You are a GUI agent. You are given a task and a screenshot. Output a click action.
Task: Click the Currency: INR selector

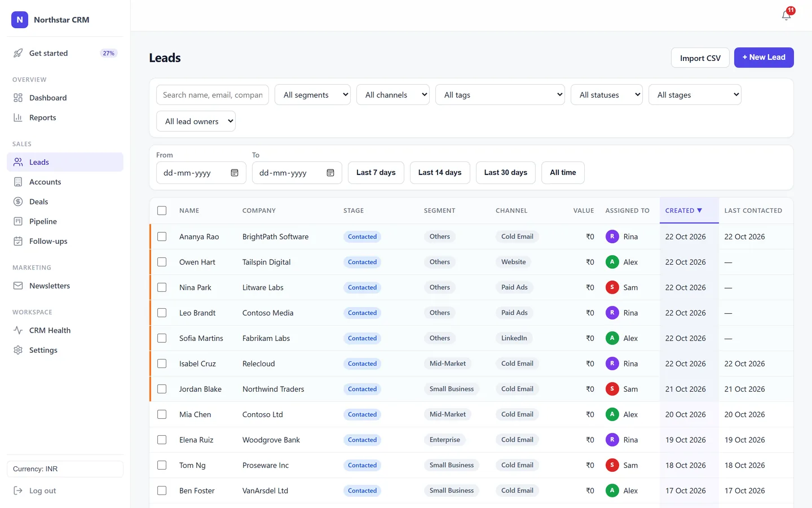pos(65,469)
